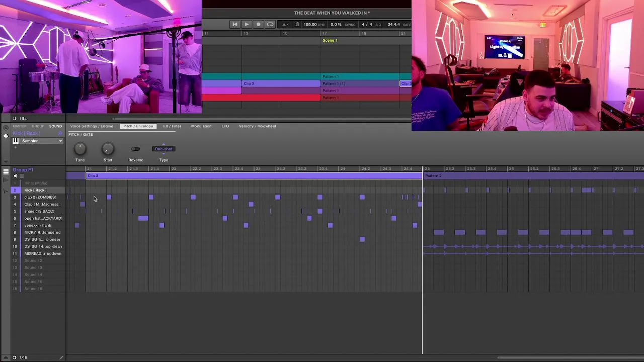Select the Kick [ Rack ] sound slot
644x362 pixels.
coord(38,190)
